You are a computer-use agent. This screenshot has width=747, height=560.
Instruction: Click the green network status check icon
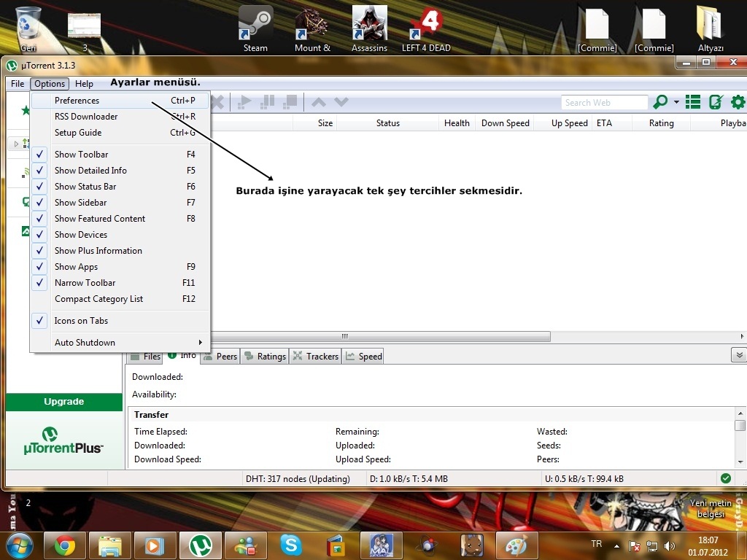tap(726, 478)
